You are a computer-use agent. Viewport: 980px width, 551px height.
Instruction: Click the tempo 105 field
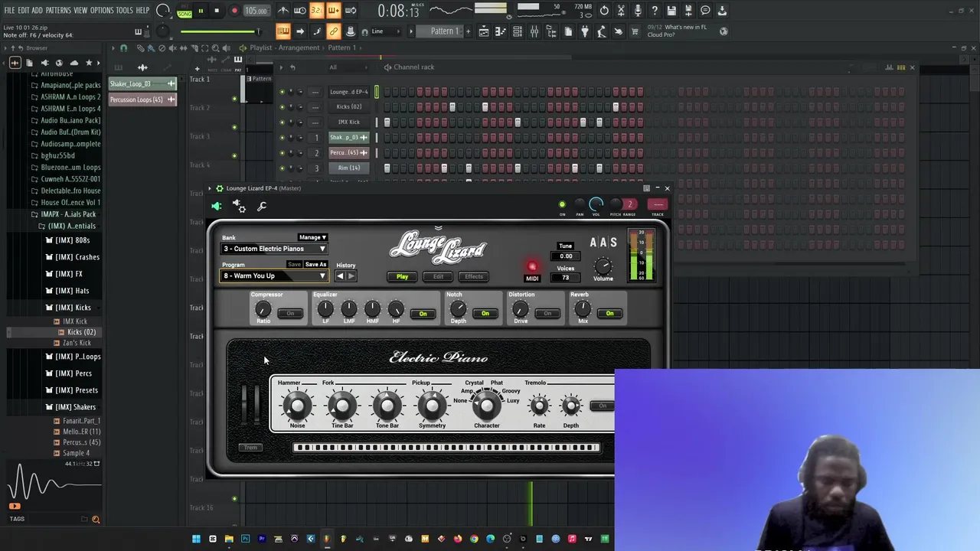point(256,11)
